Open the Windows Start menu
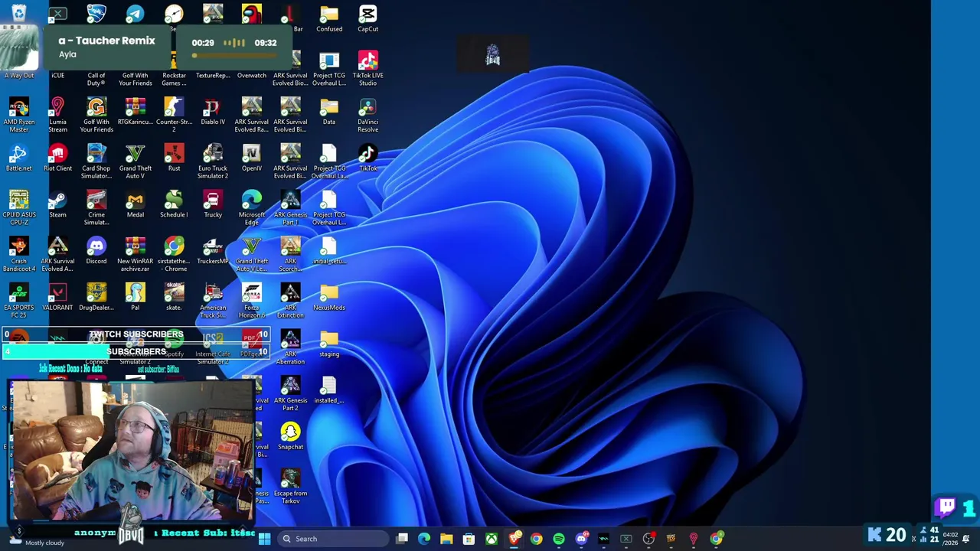 [x=264, y=539]
